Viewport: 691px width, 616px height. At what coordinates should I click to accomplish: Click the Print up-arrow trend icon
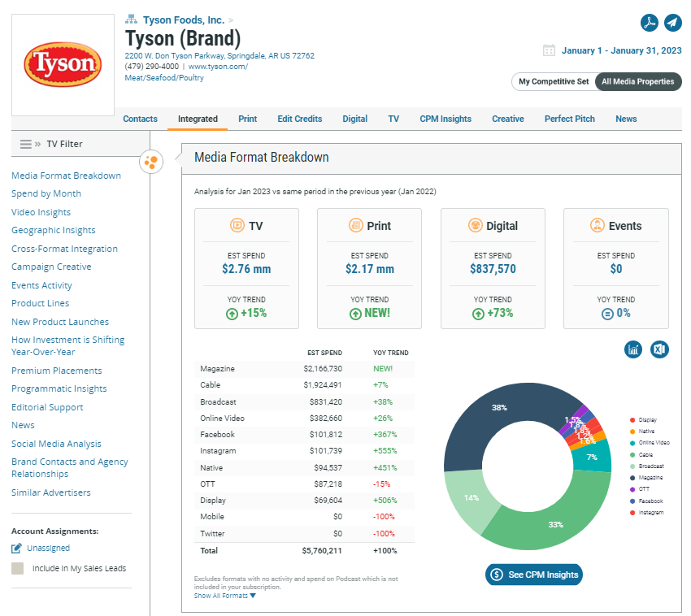pyautogui.click(x=355, y=314)
